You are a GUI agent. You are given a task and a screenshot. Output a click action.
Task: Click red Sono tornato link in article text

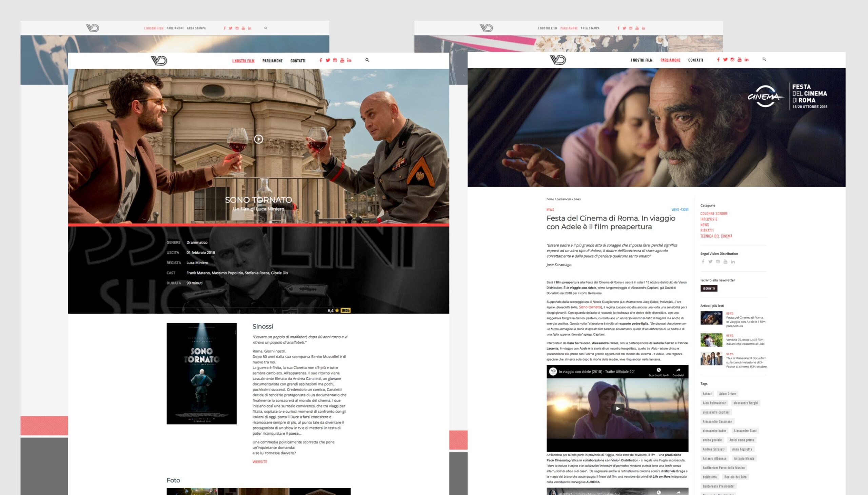coord(590,307)
